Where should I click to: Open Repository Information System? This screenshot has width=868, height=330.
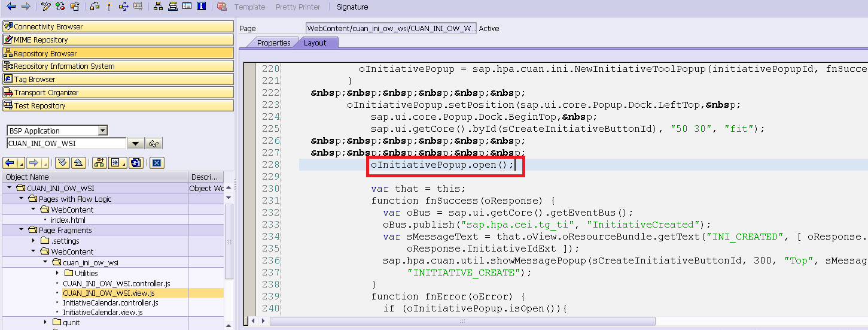point(118,66)
